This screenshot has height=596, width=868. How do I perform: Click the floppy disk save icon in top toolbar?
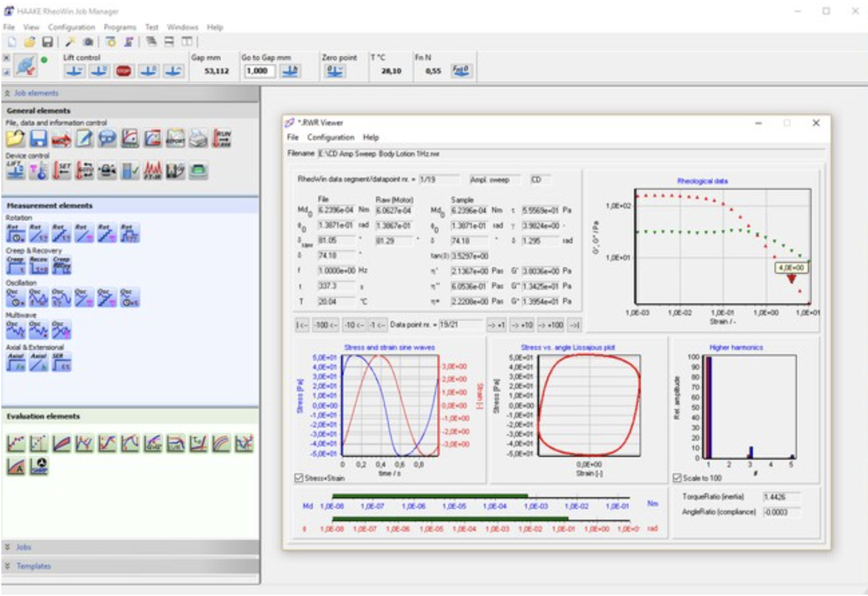(47, 41)
